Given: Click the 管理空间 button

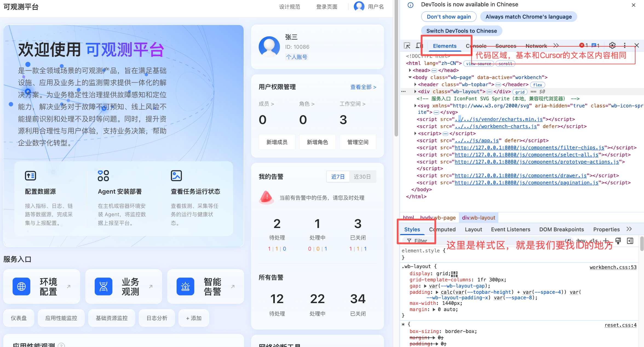Looking at the screenshot, I should [x=358, y=142].
